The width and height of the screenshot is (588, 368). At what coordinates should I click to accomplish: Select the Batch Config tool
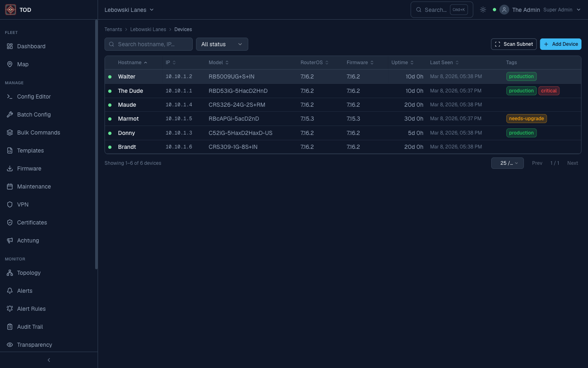34,114
